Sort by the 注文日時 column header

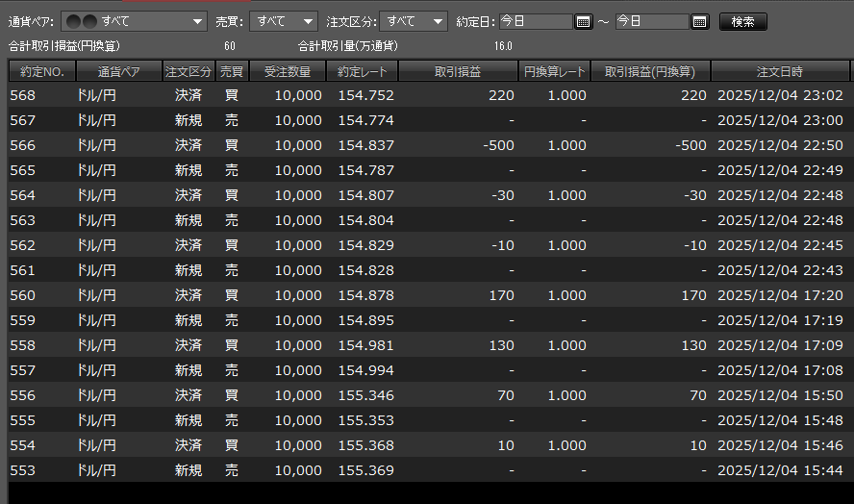pyautogui.click(x=779, y=71)
